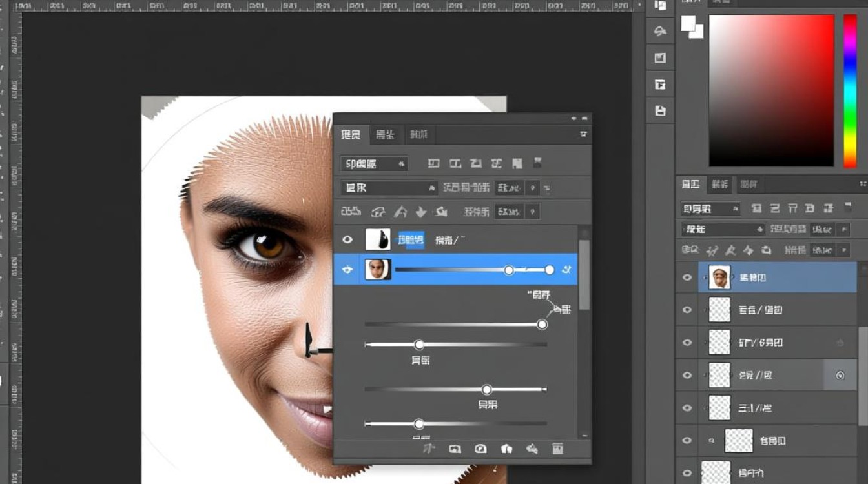Viewport: 868px width, 484px height.
Task: Click the link icon on the highlighted blue row
Action: 566,270
